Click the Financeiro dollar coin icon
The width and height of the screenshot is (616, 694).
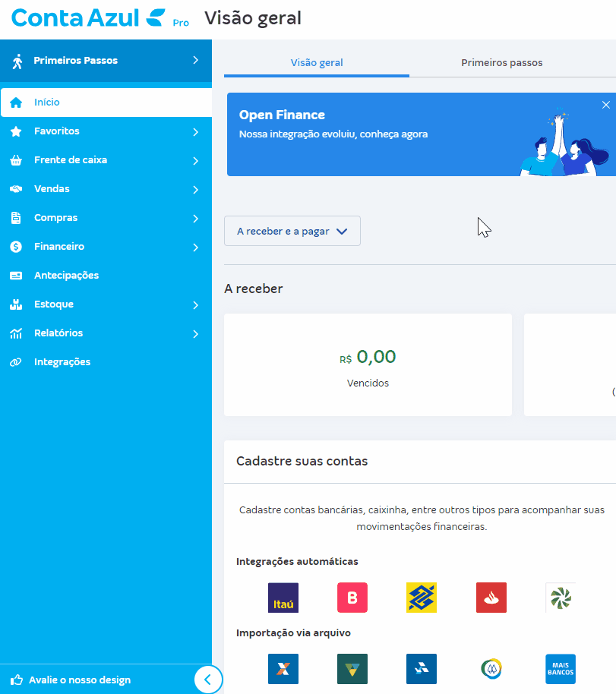[x=16, y=247]
